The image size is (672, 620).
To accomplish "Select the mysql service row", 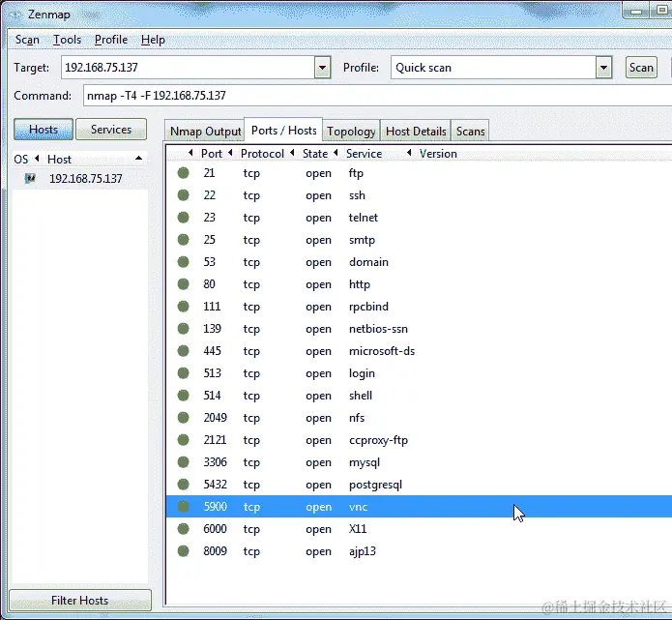I will click(419, 462).
